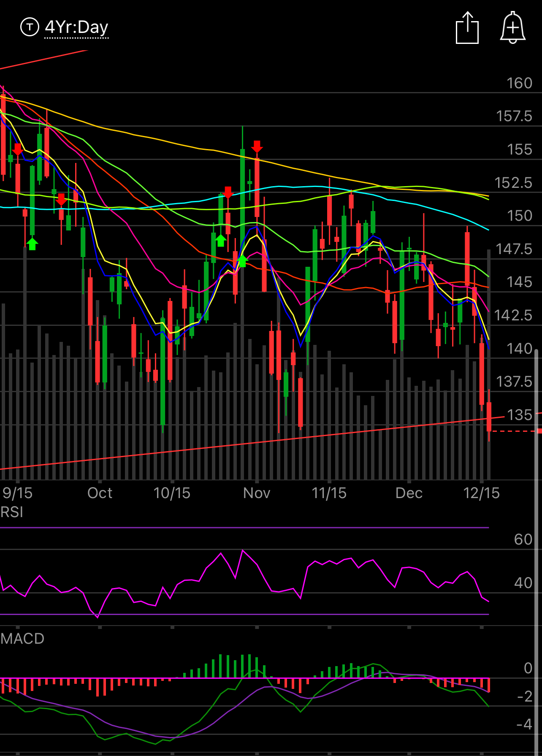Click the 142.5 price axis label
This screenshot has height=756, width=542.
click(513, 315)
